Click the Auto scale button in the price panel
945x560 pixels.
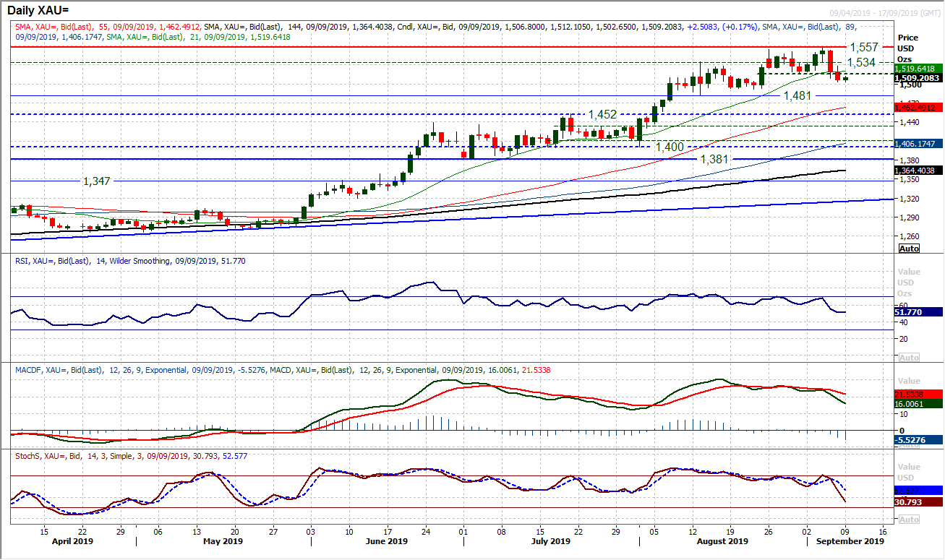tap(909, 248)
